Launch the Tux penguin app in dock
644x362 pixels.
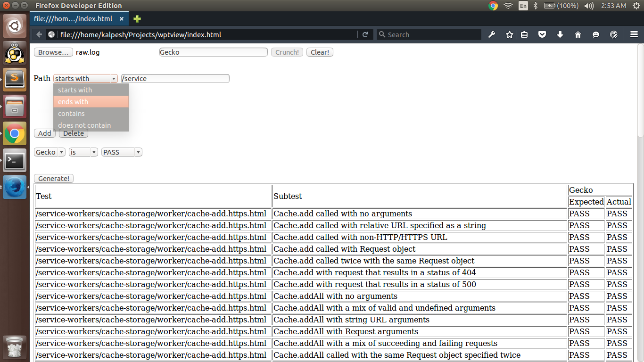pyautogui.click(x=15, y=53)
